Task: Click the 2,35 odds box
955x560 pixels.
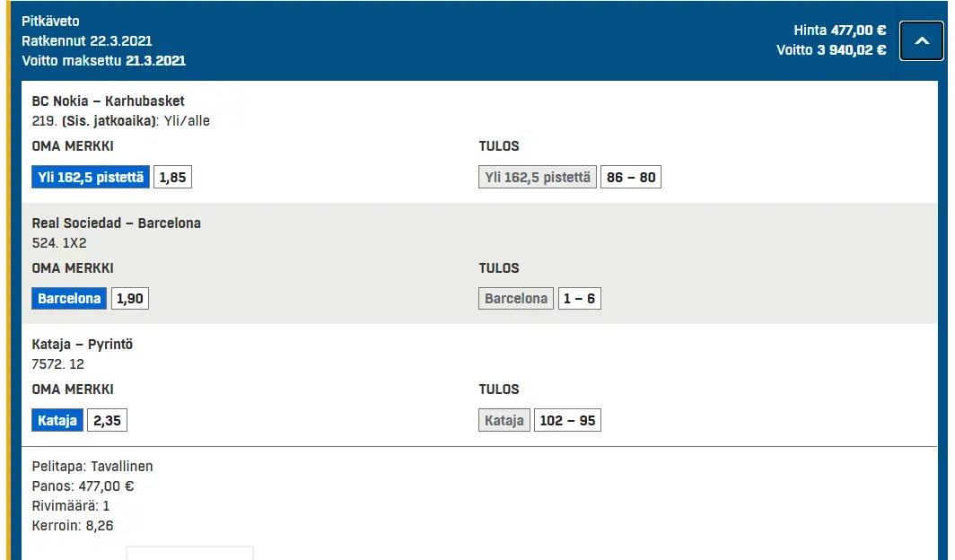Action: point(107,420)
